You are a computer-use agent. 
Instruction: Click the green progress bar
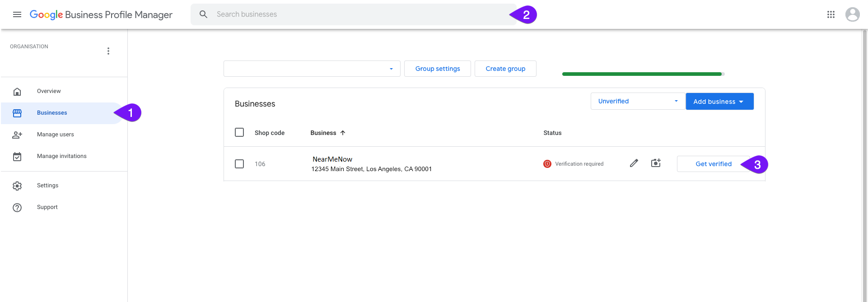(643, 74)
